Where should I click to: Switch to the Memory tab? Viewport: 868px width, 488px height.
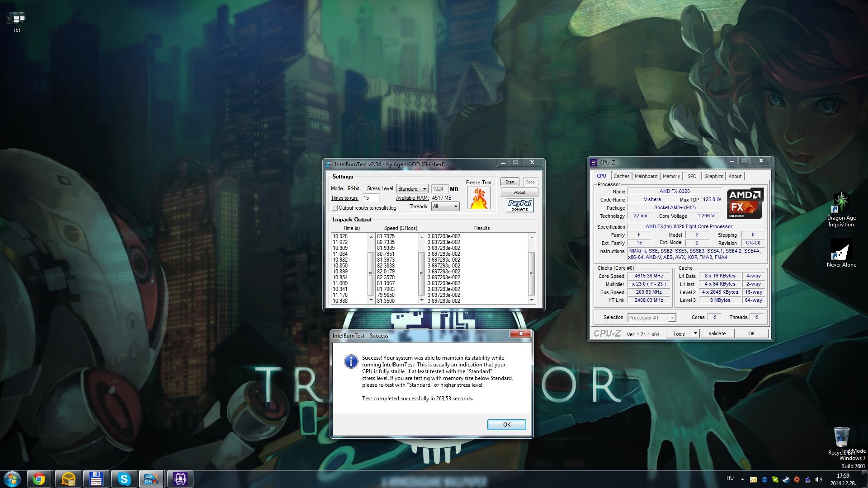click(x=671, y=176)
